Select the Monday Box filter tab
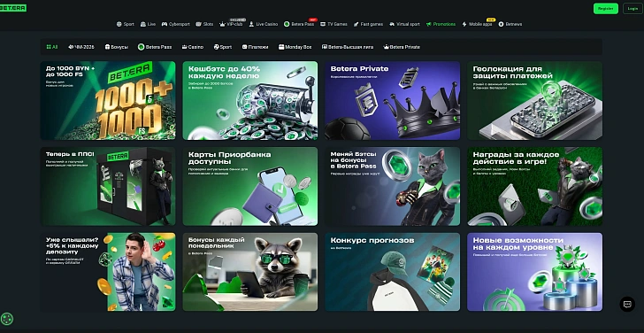 [x=295, y=47]
